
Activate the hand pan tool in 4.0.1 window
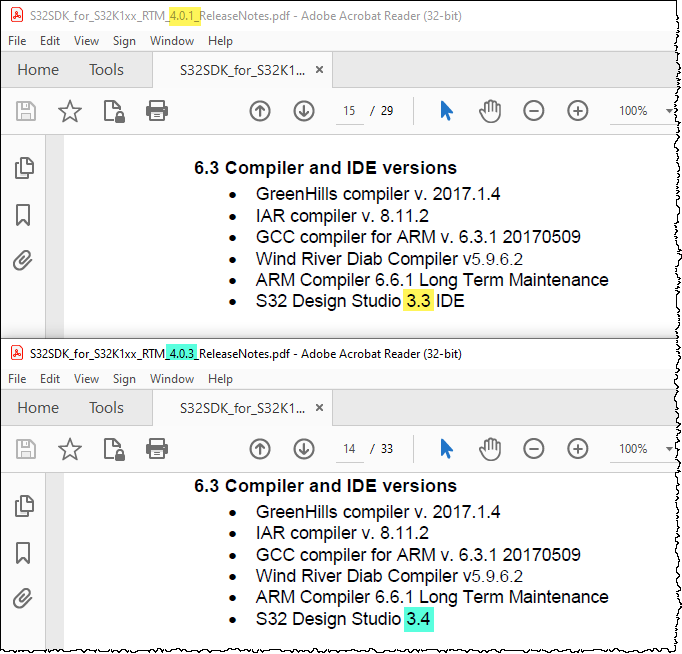coord(490,111)
